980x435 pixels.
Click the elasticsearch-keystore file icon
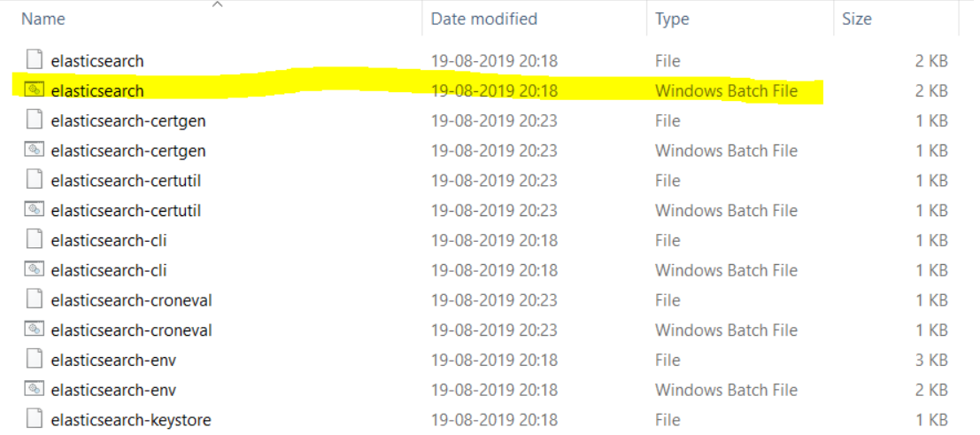point(35,419)
